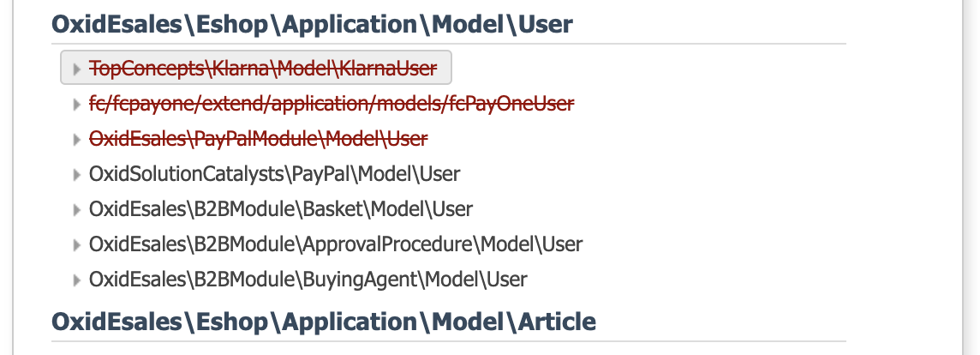Expand the struck-through PayPalModule User arrow

pos(78,139)
